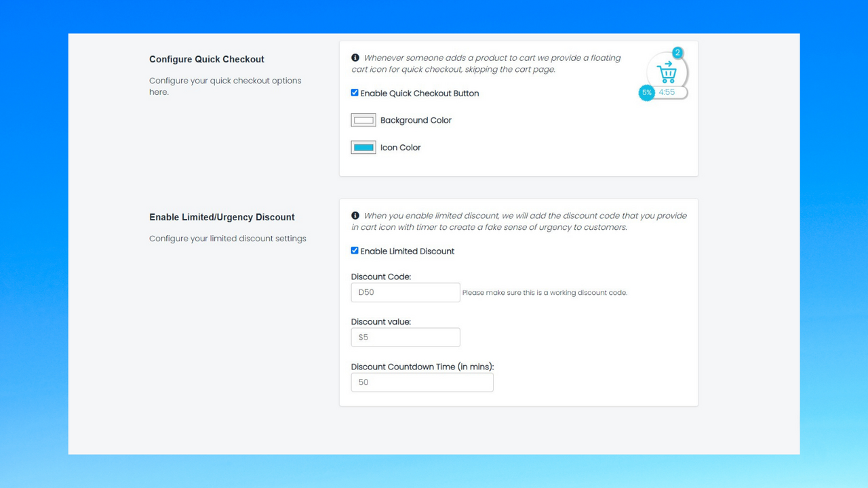
Task: Open the Icon Color swatch picker
Action: (363, 148)
